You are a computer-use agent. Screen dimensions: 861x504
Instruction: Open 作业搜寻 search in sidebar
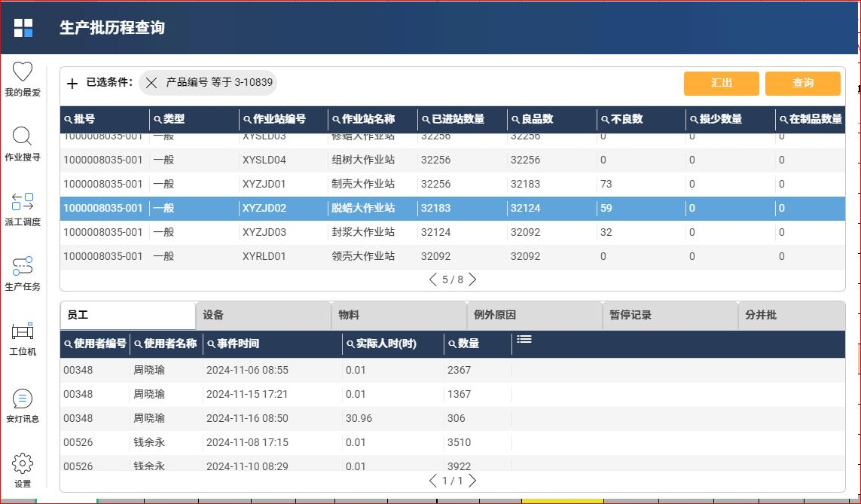pyautogui.click(x=23, y=137)
